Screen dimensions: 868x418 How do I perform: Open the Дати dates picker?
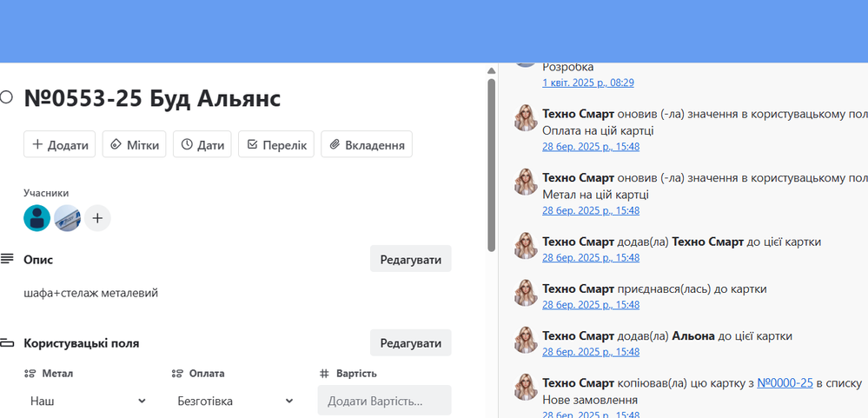click(202, 144)
